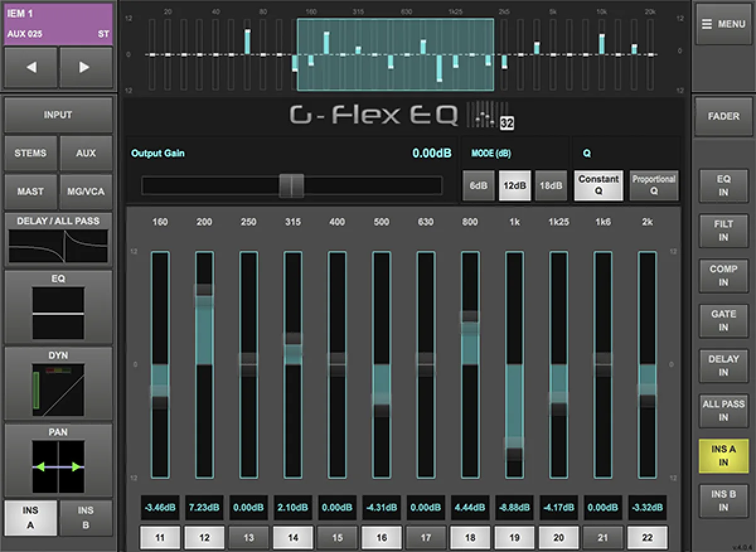Click the 200 Hz band fader

pyautogui.click(x=204, y=365)
